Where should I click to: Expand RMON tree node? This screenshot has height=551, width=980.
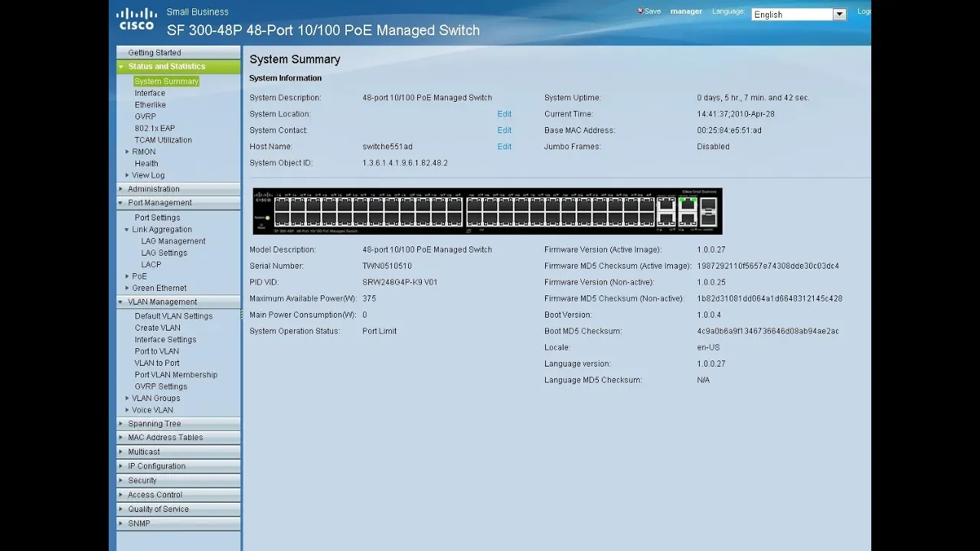pos(127,152)
